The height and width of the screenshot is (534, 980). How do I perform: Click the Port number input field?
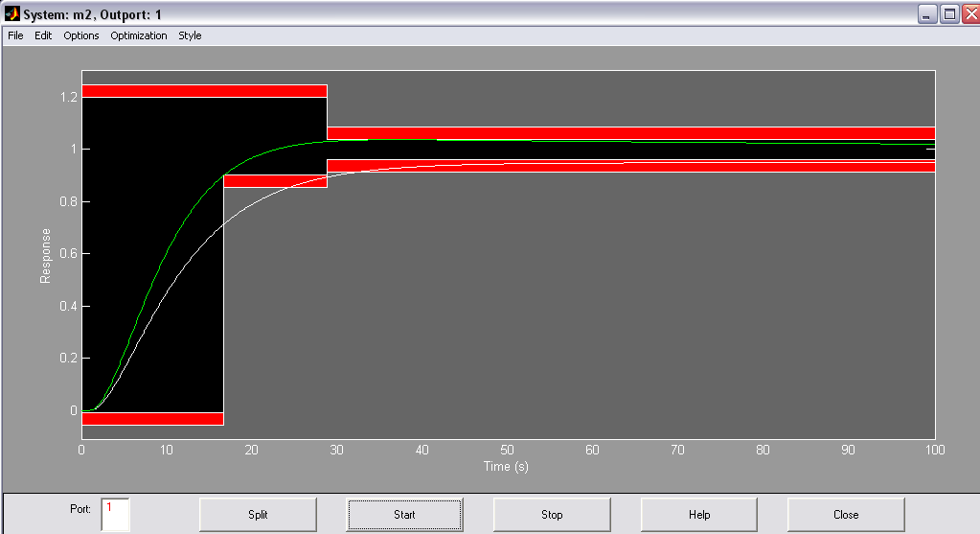(x=115, y=515)
